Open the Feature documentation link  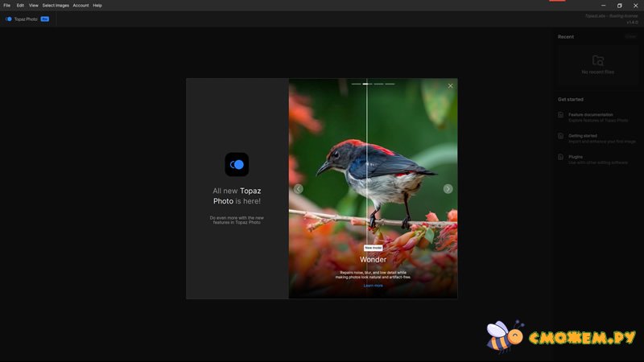590,114
